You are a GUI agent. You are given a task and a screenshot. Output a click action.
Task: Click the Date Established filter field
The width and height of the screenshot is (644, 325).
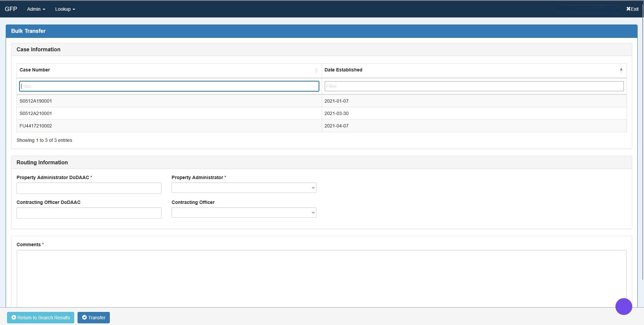(474, 86)
